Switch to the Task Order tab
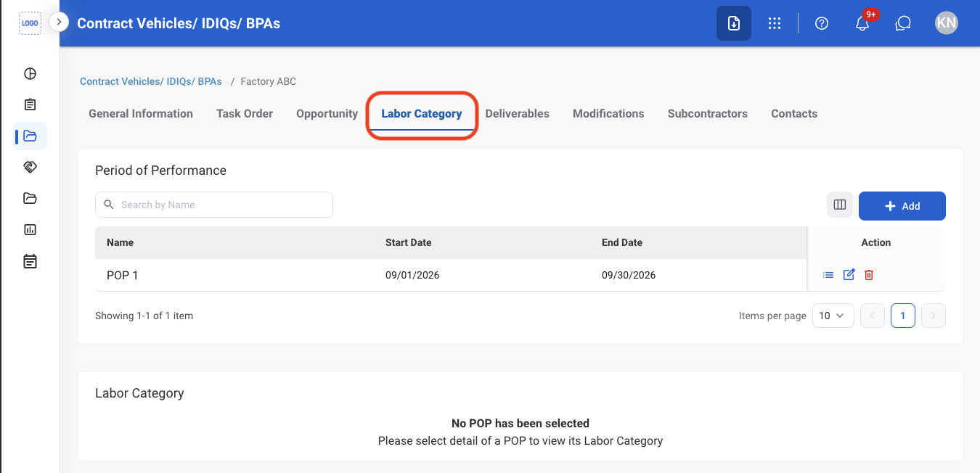This screenshot has width=980, height=473. click(245, 113)
